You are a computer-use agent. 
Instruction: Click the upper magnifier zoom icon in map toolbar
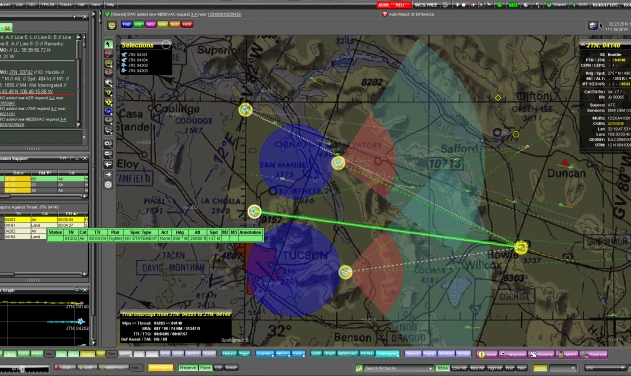point(109,144)
